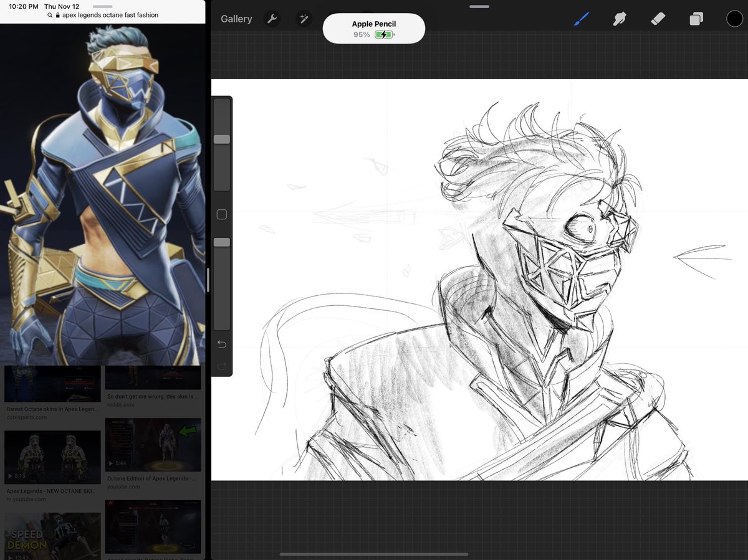Tap the 10:20 PM clock in status bar
This screenshot has height=560, width=748.
(x=23, y=6)
